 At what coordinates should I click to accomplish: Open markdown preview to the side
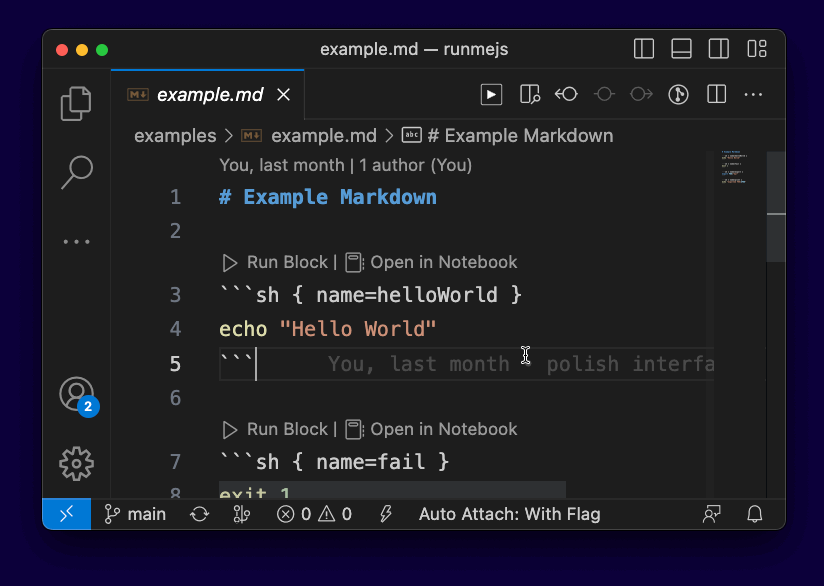click(x=529, y=95)
